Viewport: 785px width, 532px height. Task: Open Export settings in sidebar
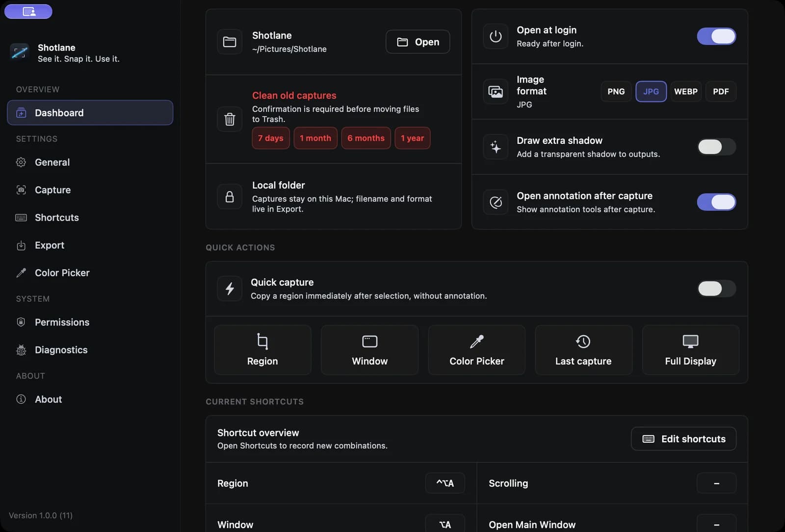(x=90, y=245)
